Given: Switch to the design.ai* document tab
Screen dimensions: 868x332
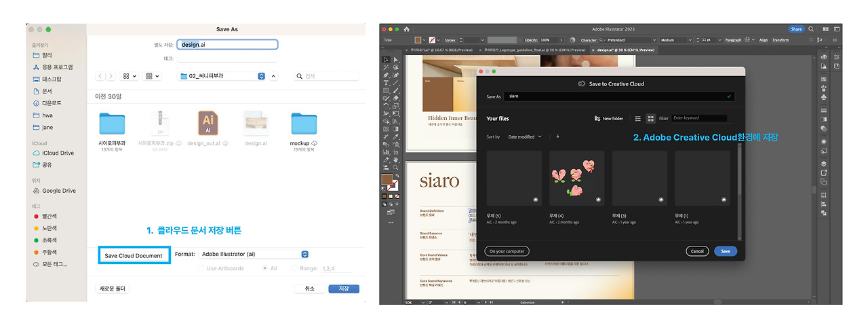Looking at the screenshot, I should click(x=624, y=50).
